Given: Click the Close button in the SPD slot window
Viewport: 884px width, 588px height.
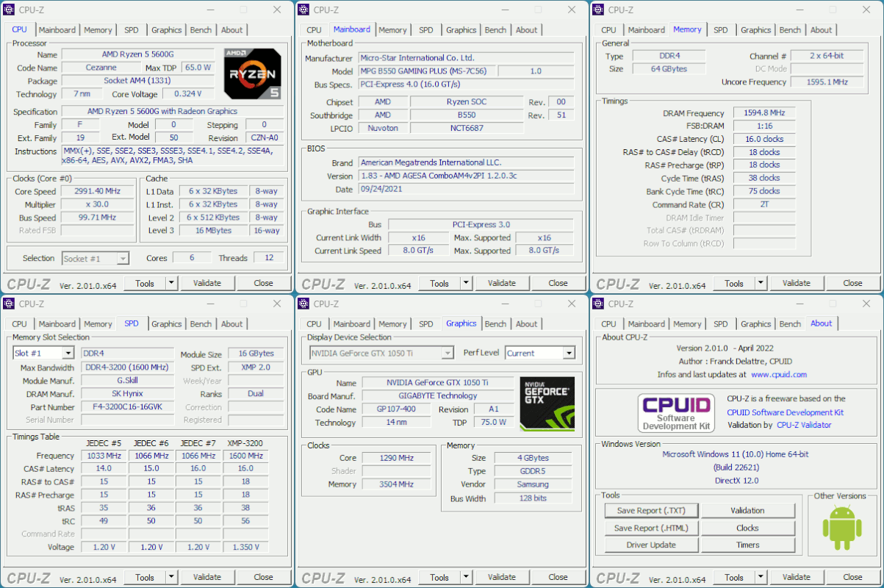Looking at the screenshot, I should pyautogui.click(x=263, y=577).
